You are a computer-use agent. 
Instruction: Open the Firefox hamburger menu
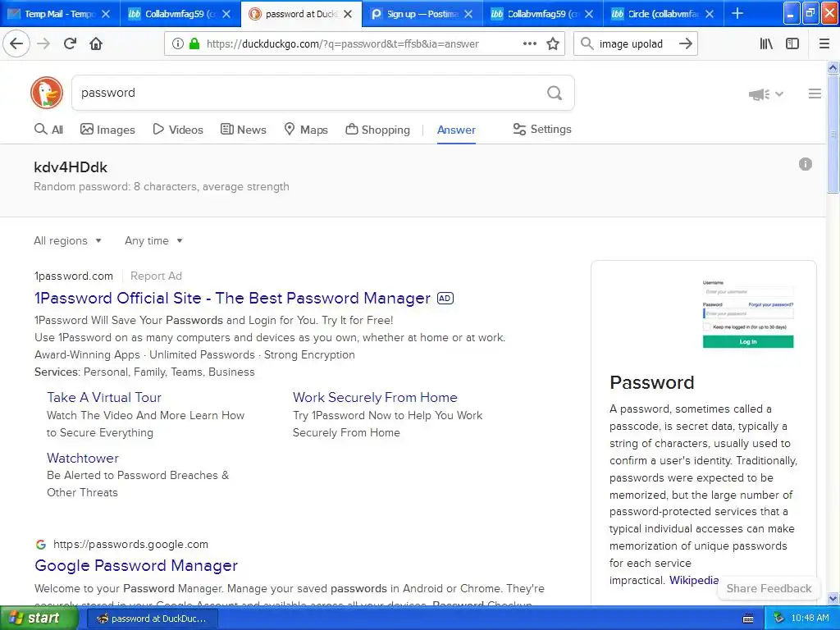(x=824, y=43)
